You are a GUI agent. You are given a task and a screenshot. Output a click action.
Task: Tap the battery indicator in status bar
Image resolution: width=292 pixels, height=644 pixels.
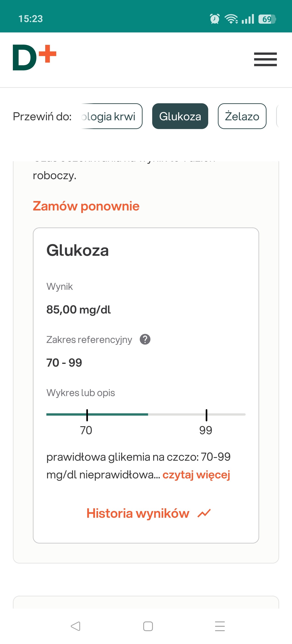click(x=267, y=19)
